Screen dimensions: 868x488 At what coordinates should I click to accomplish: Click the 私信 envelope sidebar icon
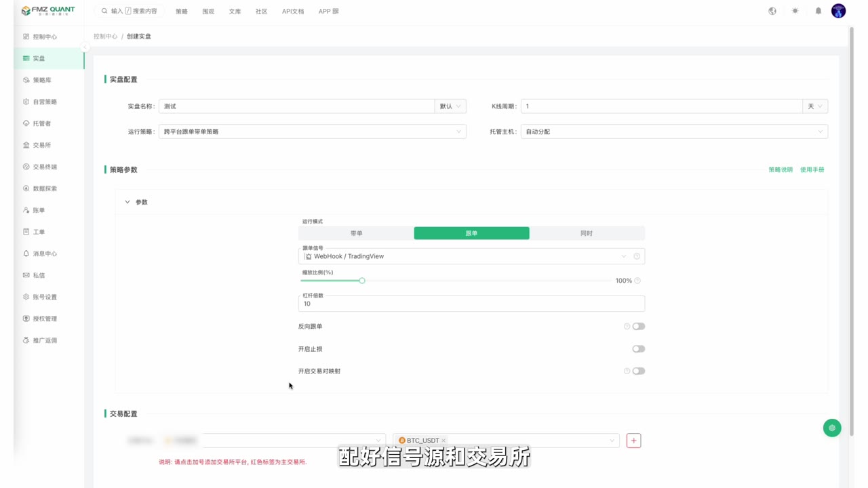click(x=26, y=275)
